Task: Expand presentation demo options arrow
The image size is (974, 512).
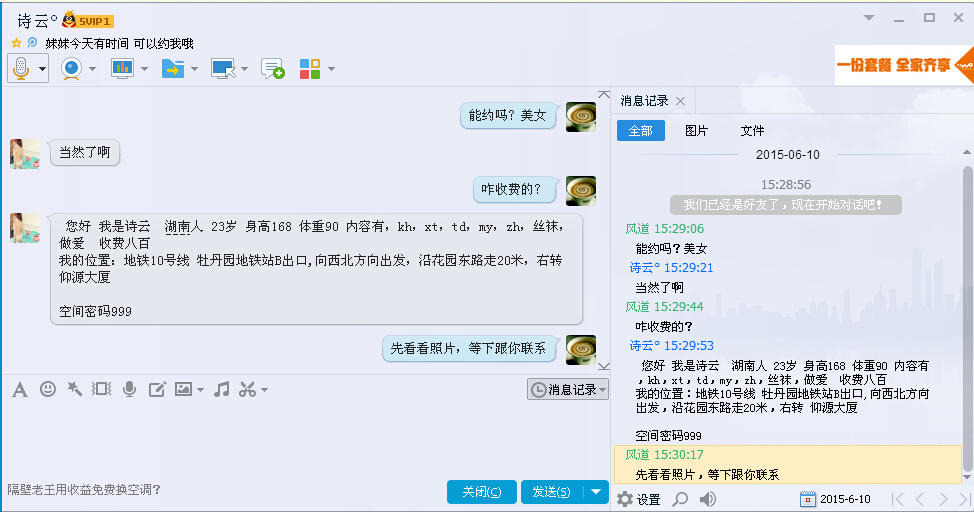Action: (x=144, y=68)
